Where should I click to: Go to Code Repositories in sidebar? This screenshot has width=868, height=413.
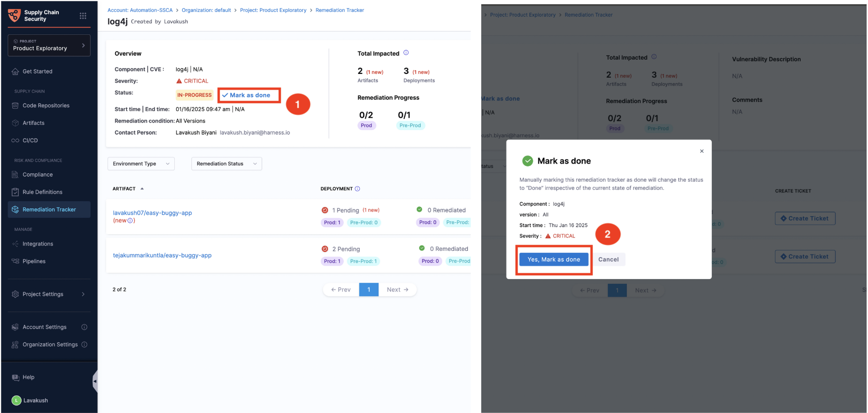click(46, 105)
